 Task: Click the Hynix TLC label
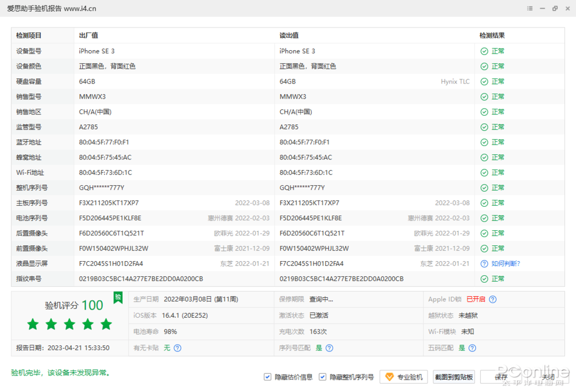tap(455, 81)
